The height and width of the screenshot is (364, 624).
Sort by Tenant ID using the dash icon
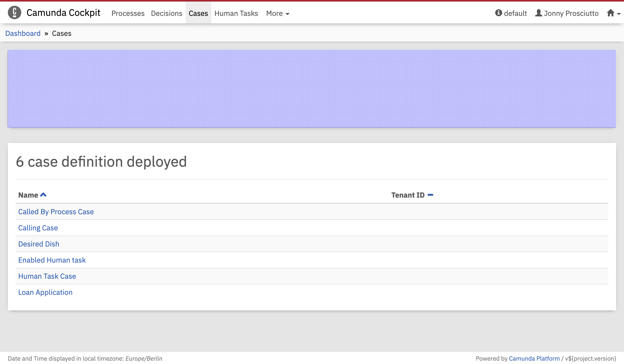430,195
